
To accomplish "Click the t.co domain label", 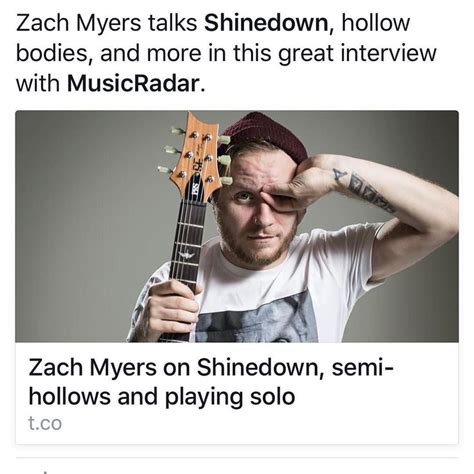I will point(45,423).
